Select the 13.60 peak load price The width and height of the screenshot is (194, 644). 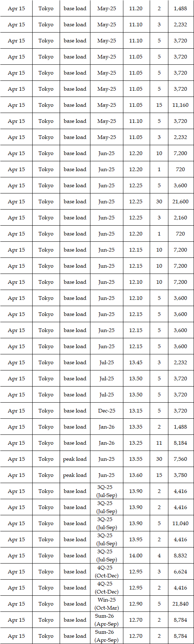(x=136, y=475)
